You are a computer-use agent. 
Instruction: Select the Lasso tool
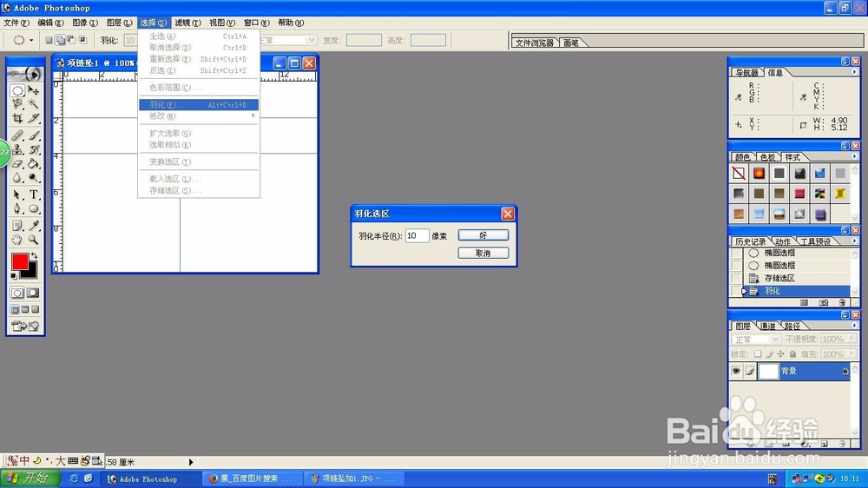(x=17, y=104)
